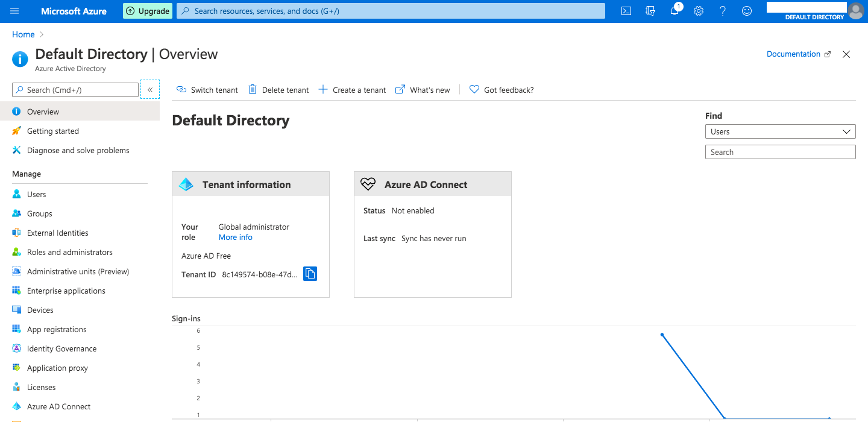Image resolution: width=868 pixels, height=422 pixels.
Task: Open Cloud Shell from the top bar
Action: coord(626,11)
